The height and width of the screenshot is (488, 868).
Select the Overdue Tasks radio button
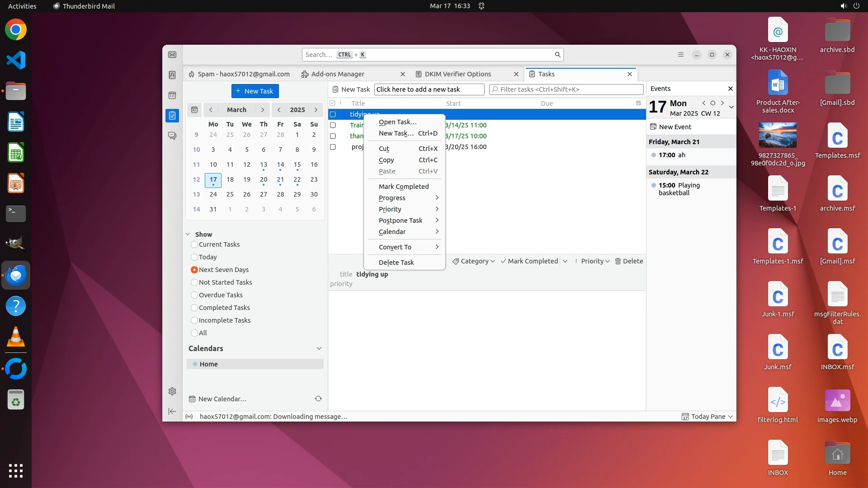point(194,295)
